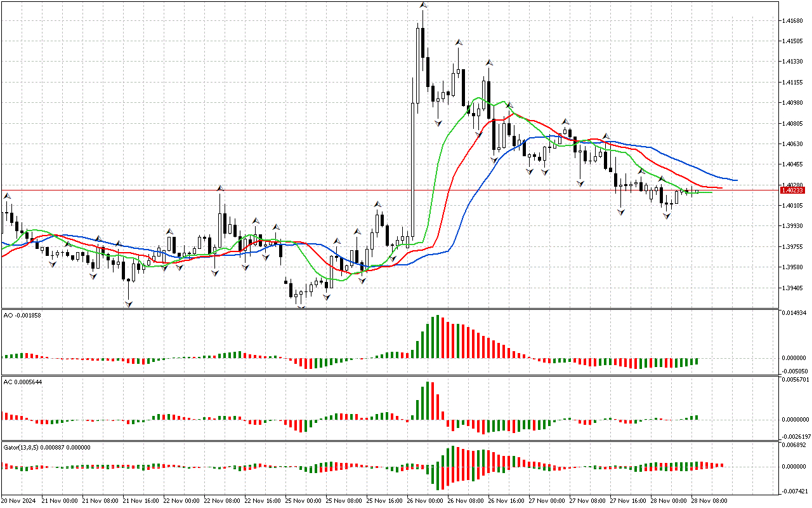This screenshot has height=508, width=812.
Task: Select the red current price tag on the price axis
Action: click(x=792, y=190)
